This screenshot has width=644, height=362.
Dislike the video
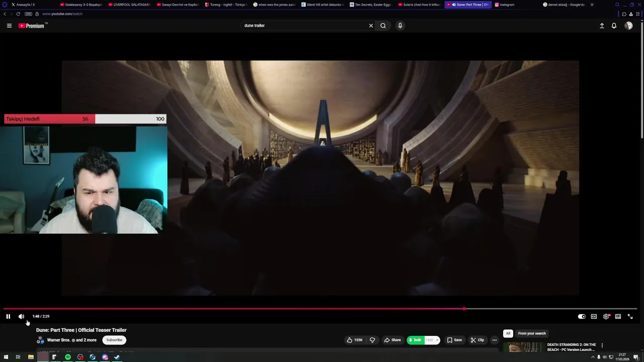click(x=372, y=340)
